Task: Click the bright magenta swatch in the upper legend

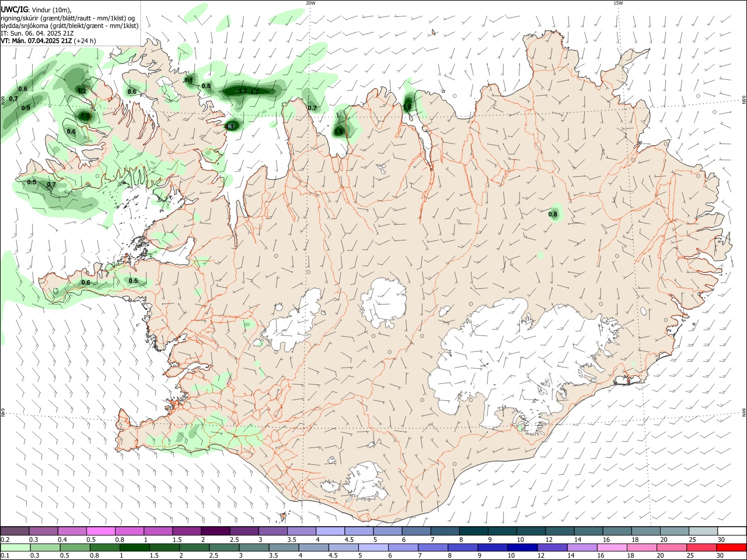Action: click(101, 531)
